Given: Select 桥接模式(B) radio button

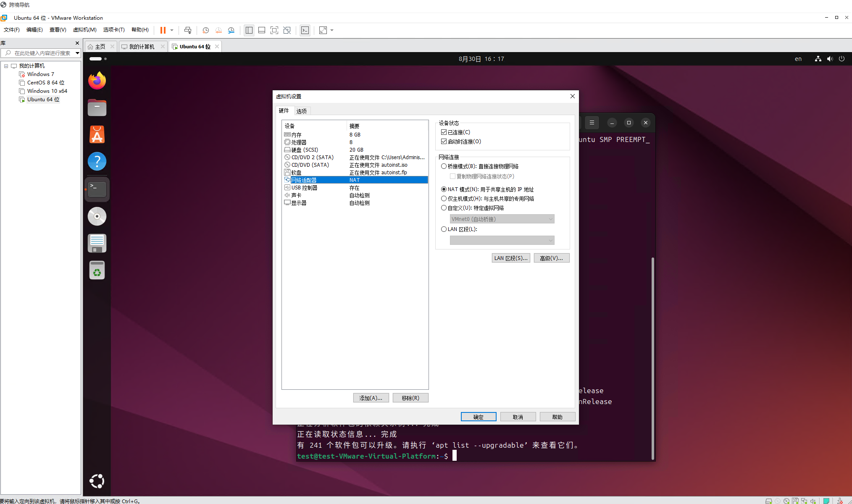Looking at the screenshot, I should [444, 166].
